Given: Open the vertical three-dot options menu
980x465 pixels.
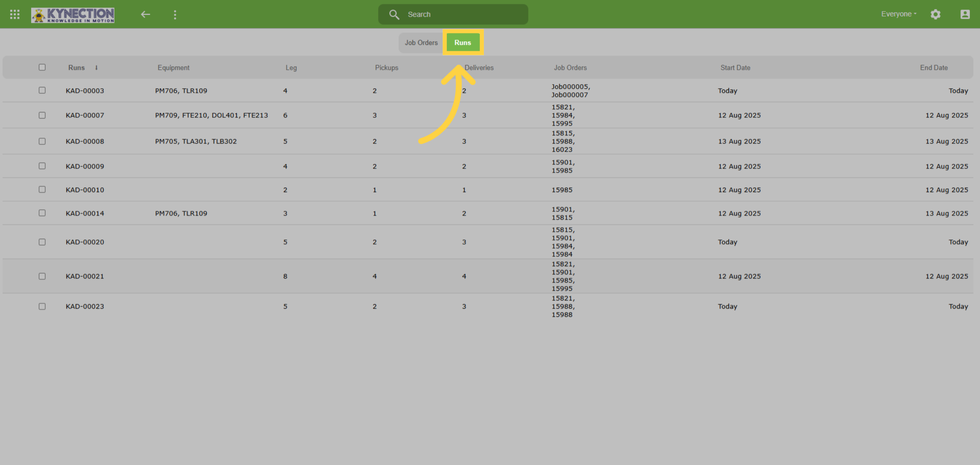Looking at the screenshot, I should click(x=175, y=15).
